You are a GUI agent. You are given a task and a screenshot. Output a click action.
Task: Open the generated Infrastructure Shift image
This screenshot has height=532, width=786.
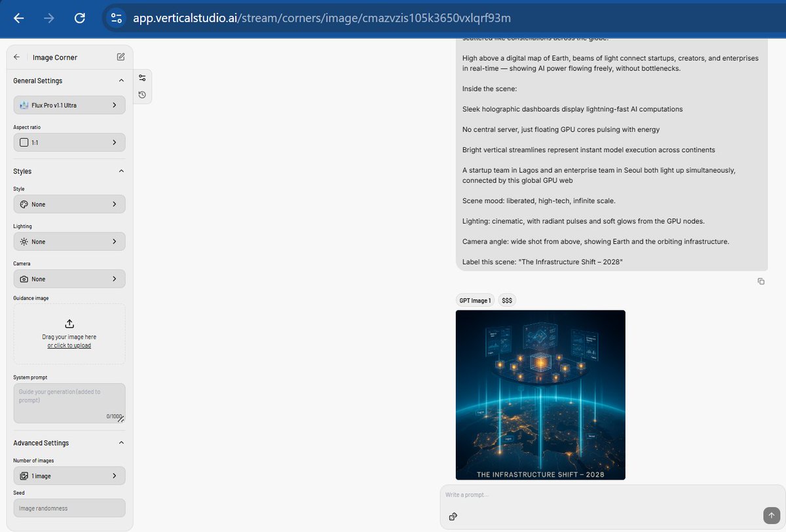coord(540,395)
